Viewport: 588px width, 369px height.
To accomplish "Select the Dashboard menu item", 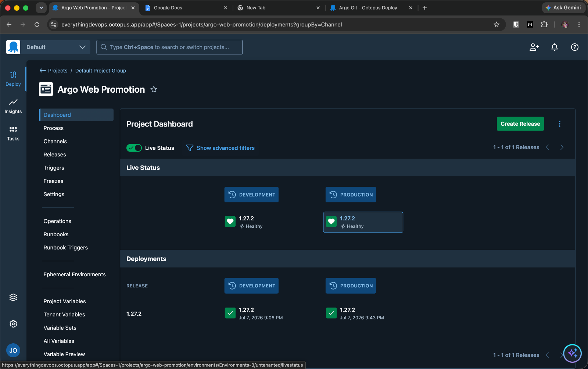I will coord(76,115).
